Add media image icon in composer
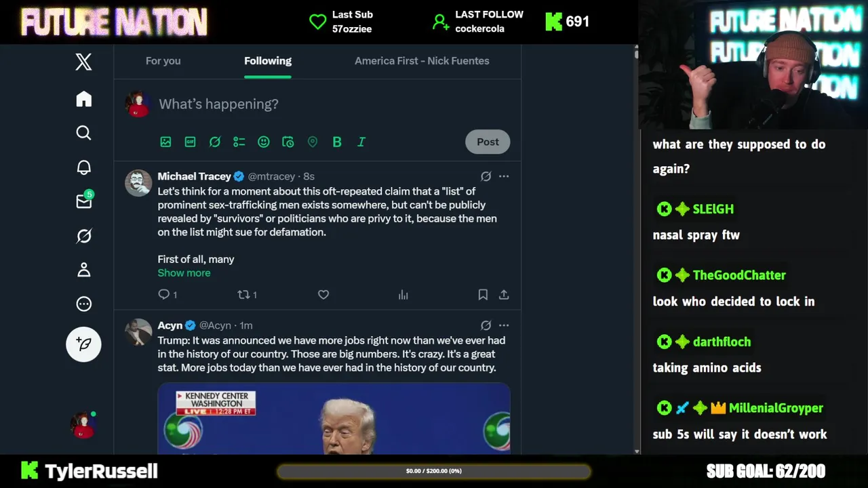Screen dimensions: 868x488 (x=165, y=142)
